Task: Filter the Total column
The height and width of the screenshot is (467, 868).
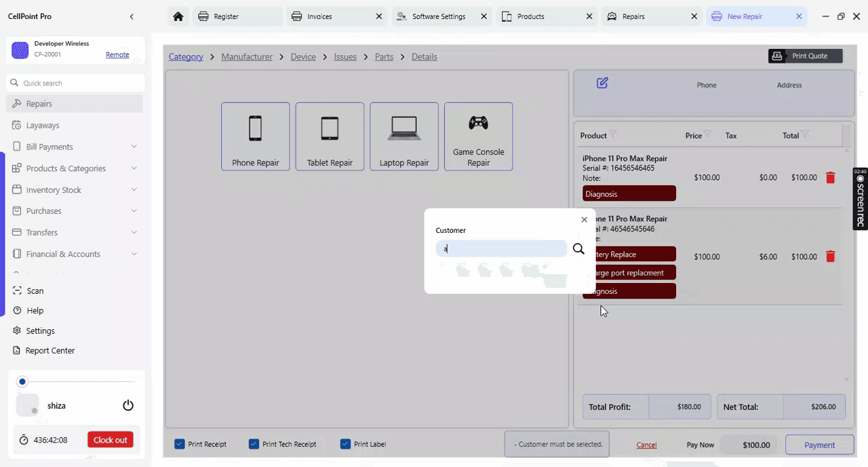Action: [x=805, y=134]
